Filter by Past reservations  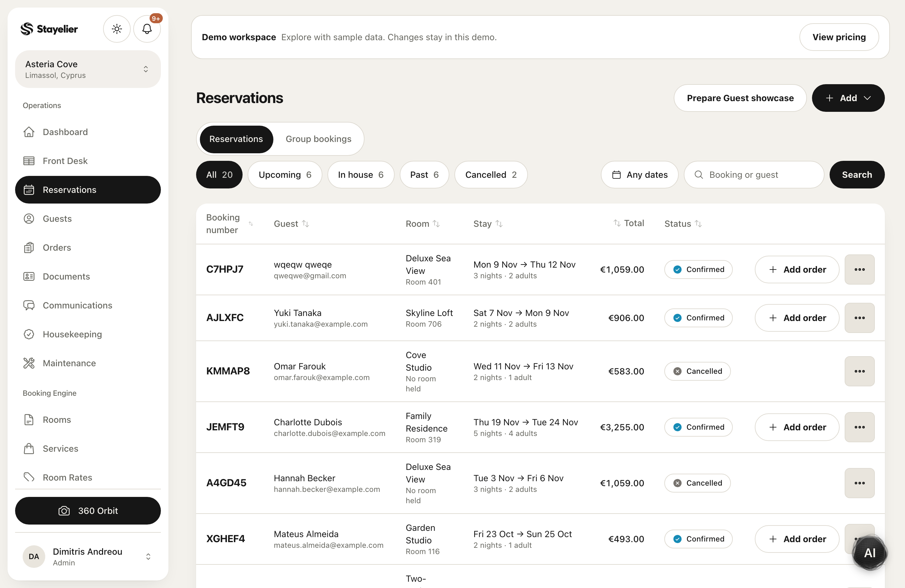pos(424,174)
